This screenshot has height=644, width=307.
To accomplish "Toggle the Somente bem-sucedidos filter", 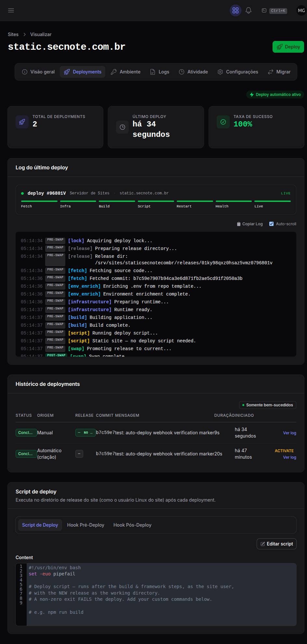I will pyautogui.click(x=268, y=405).
